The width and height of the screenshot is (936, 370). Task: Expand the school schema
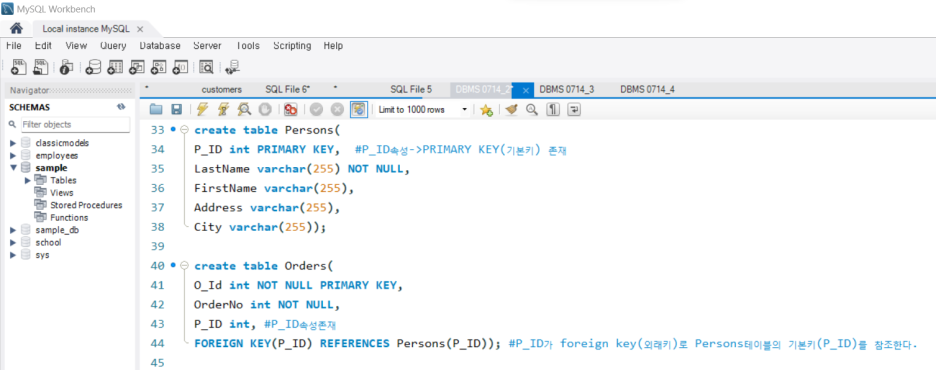point(13,242)
